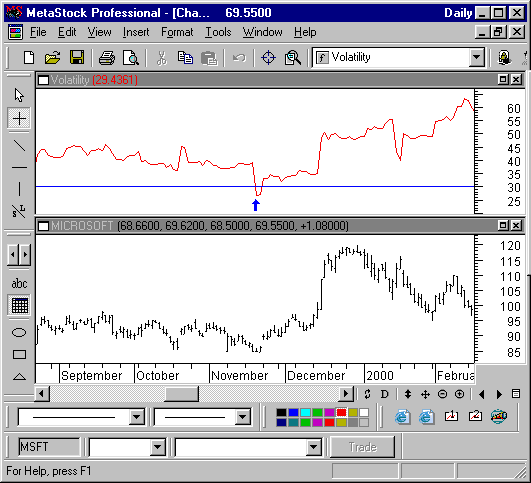The width and height of the screenshot is (531, 483).
Task: Click the left arrow on drawing toolbar
Action: click(13, 254)
